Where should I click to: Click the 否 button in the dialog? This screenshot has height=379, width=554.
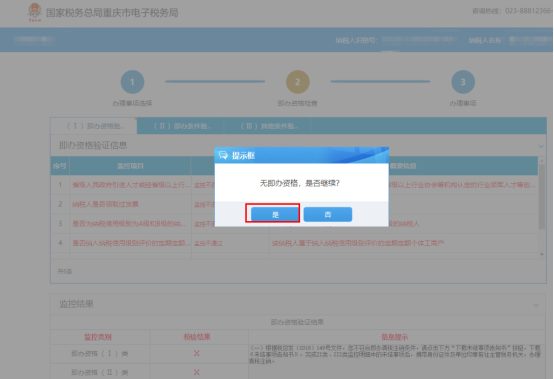point(328,214)
